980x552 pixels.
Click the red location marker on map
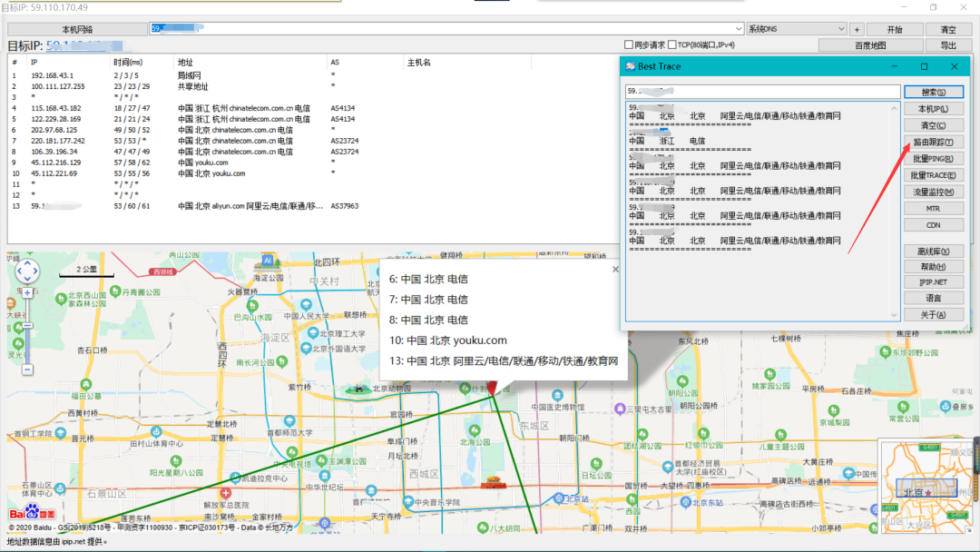point(492,388)
